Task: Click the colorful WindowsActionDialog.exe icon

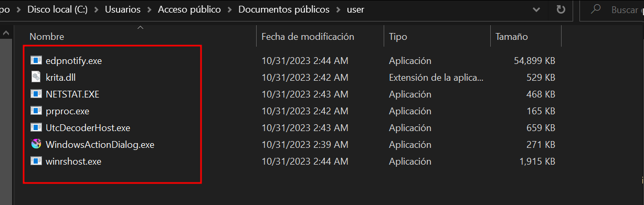Action: pos(36,145)
